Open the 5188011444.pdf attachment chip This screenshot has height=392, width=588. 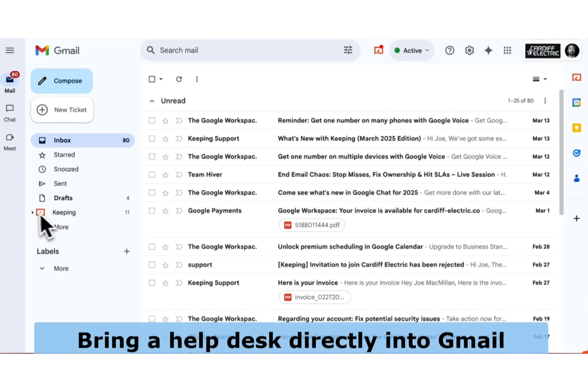(x=311, y=225)
